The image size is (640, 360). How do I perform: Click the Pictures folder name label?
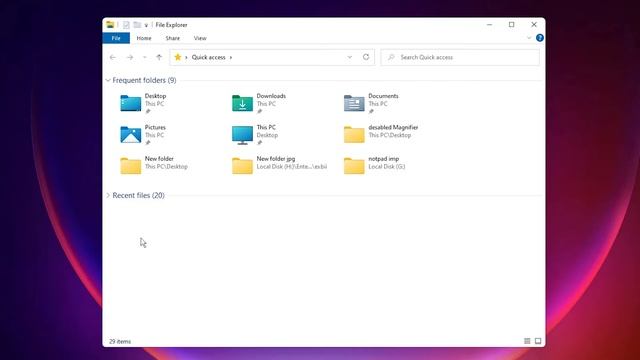[155, 127]
